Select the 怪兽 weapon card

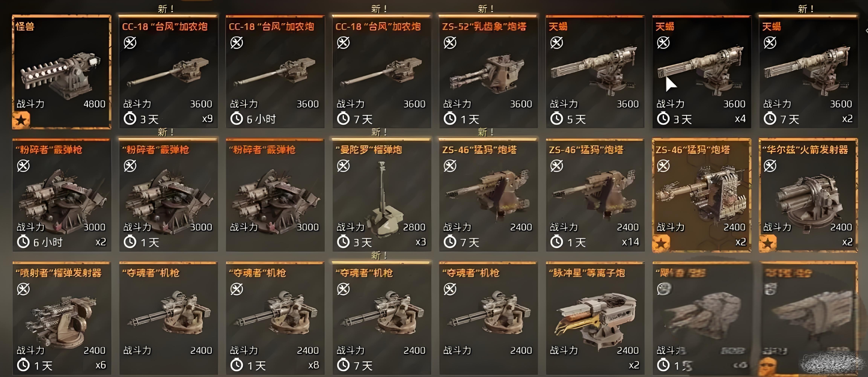(62, 72)
